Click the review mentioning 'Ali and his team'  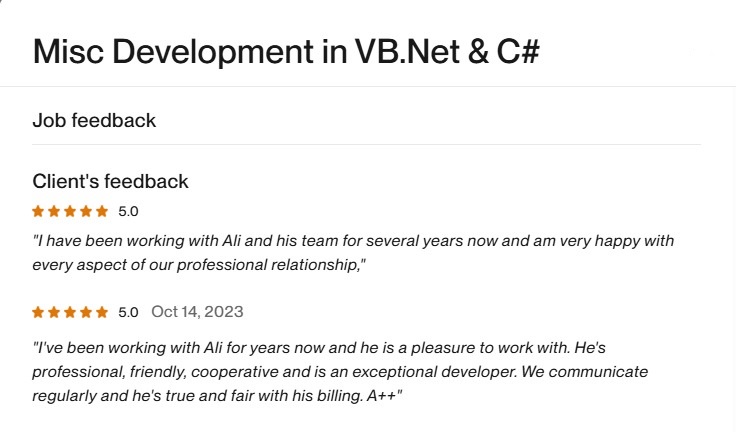(x=353, y=241)
